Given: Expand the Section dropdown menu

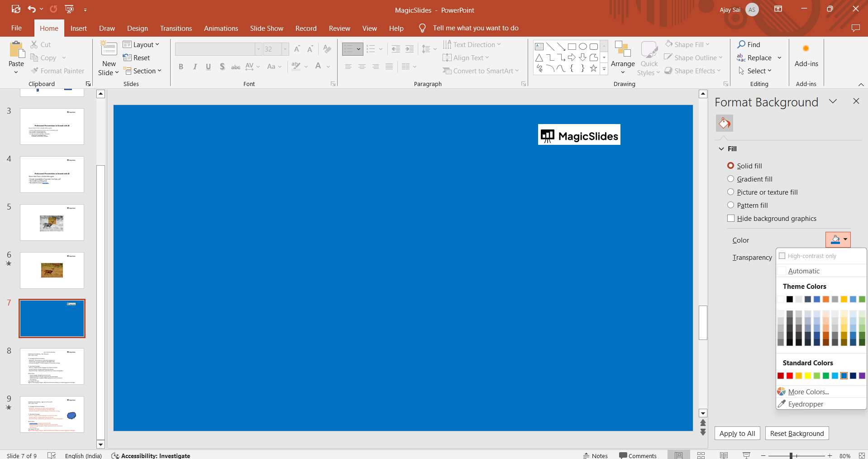Looking at the screenshot, I should pyautogui.click(x=141, y=71).
